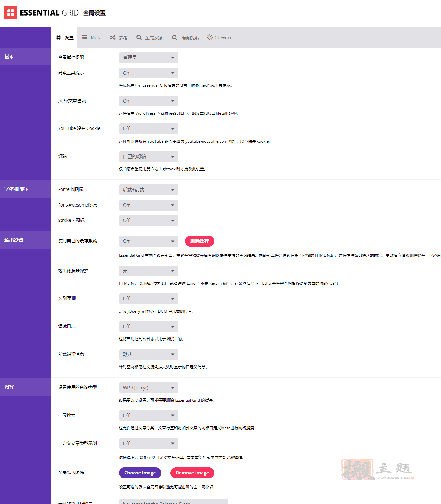Click the 删除缓存 button
The image size is (441, 504).
[200, 241]
